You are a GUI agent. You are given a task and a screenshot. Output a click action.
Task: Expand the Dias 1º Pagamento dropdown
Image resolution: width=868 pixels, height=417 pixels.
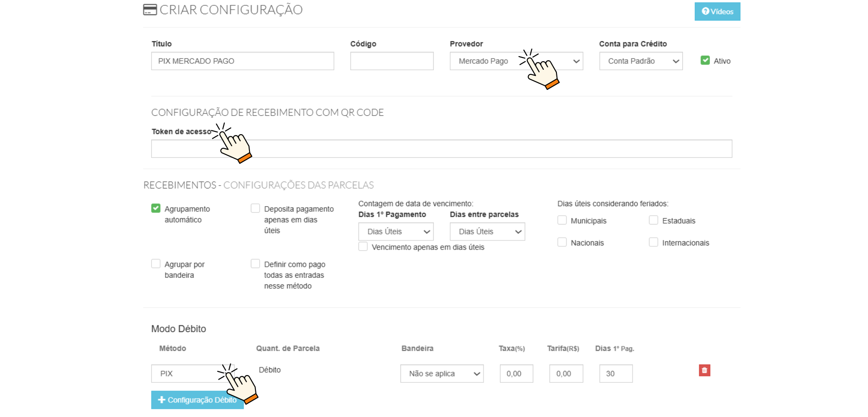tap(396, 232)
